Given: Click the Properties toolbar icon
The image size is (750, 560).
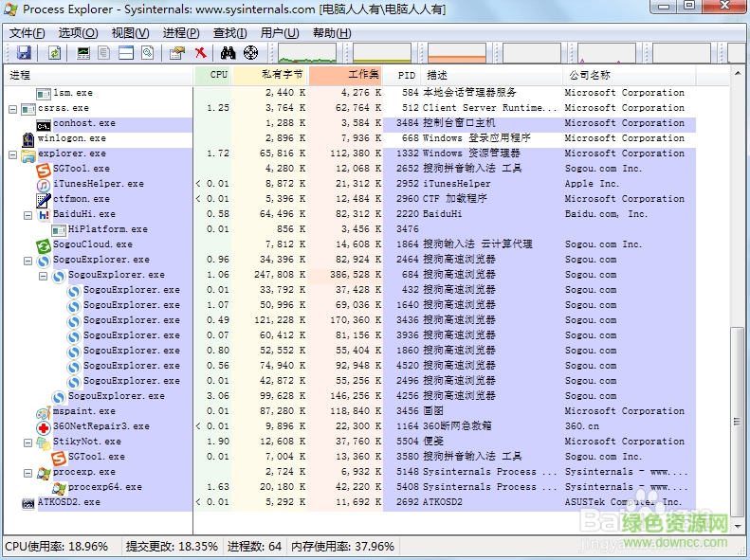Looking at the screenshot, I should 176,53.
